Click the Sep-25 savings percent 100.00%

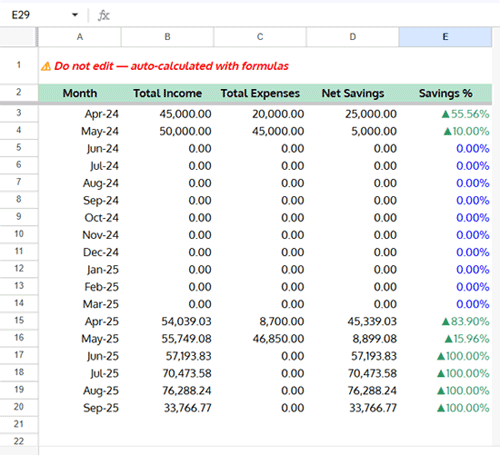(x=445, y=408)
